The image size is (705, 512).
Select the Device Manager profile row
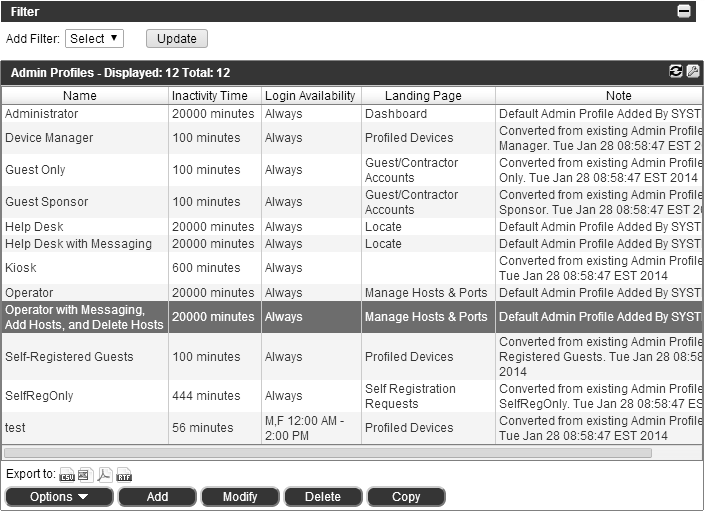click(352, 138)
